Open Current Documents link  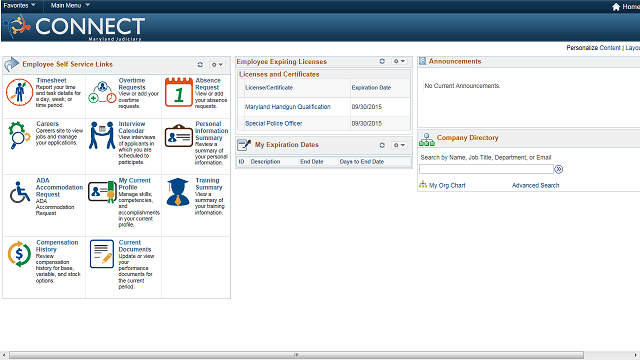(135, 246)
